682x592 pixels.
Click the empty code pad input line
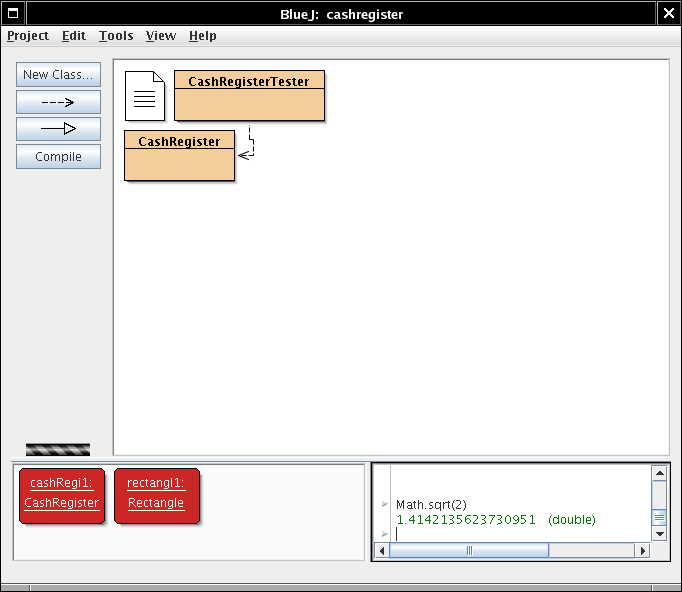pos(520,534)
